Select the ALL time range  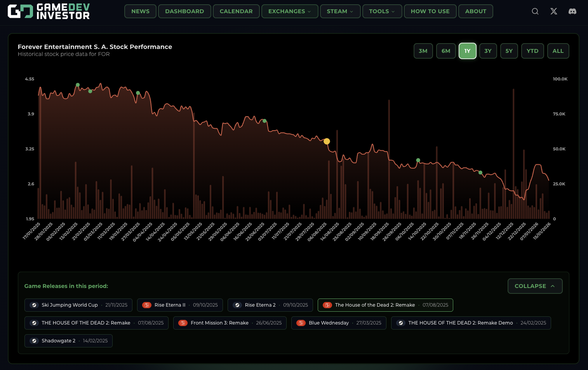point(558,51)
